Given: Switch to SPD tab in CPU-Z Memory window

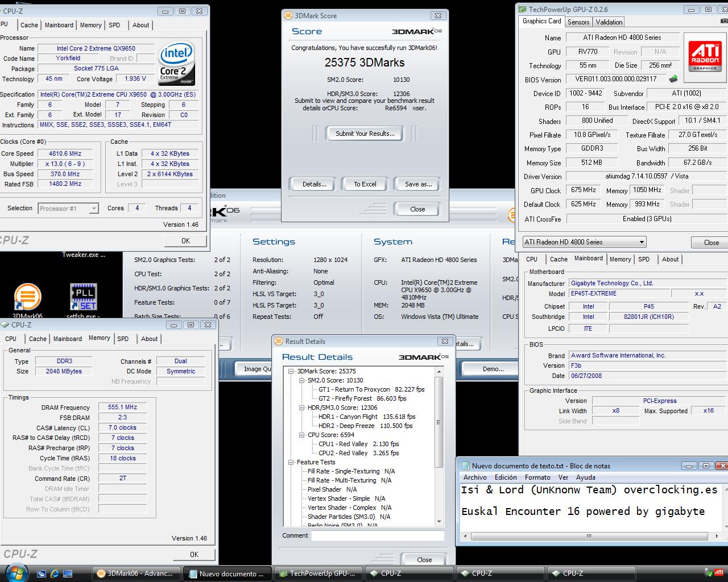Looking at the screenshot, I should 123,339.
